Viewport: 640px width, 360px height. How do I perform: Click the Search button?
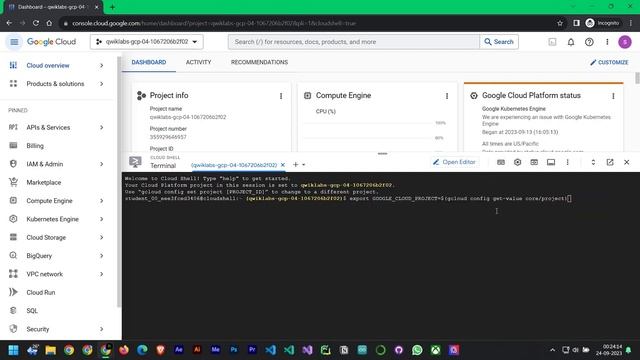499,42
